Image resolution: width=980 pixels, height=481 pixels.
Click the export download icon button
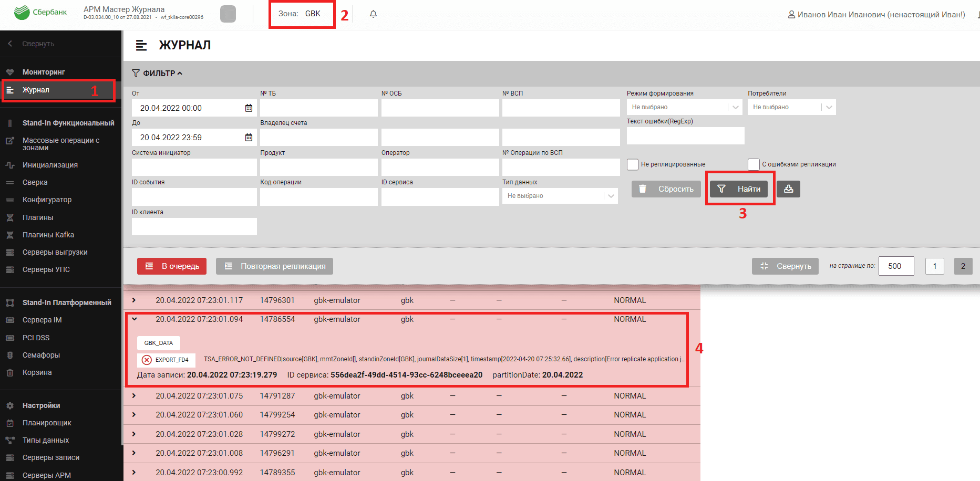[x=788, y=189]
